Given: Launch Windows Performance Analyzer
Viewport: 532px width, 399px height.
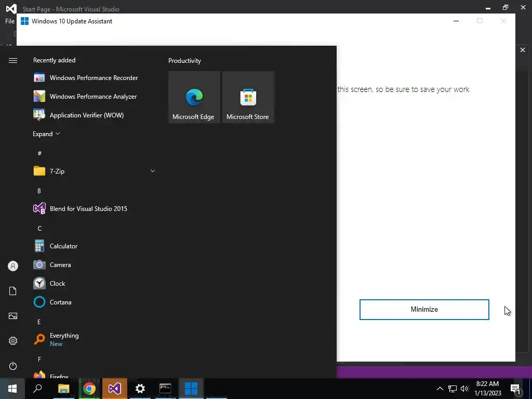Looking at the screenshot, I should click(94, 96).
